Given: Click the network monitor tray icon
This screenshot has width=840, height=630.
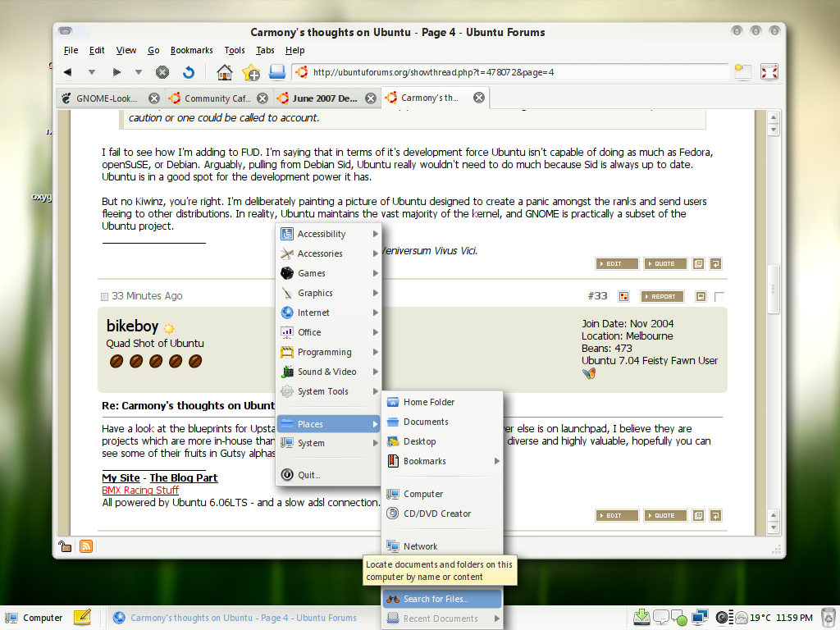Looking at the screenshot, I should pyautogui.click(x=700, y=618).
